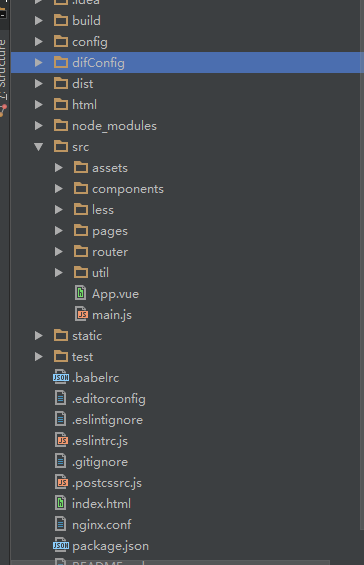Click the build folder icon
This screenshot has width=364, height=565.
pyautogui.click(x=61, y=20)
